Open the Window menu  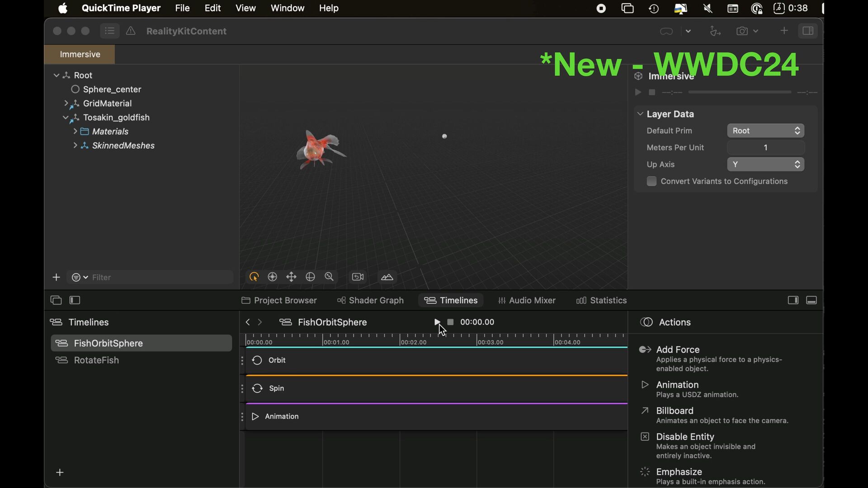[287, 8]
